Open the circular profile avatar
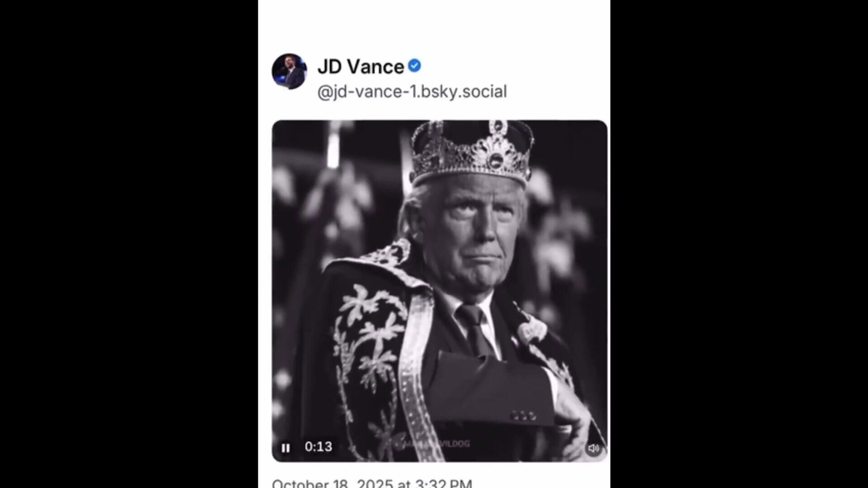868x488 pixels. pyautogui.click(x=289, y=71)
